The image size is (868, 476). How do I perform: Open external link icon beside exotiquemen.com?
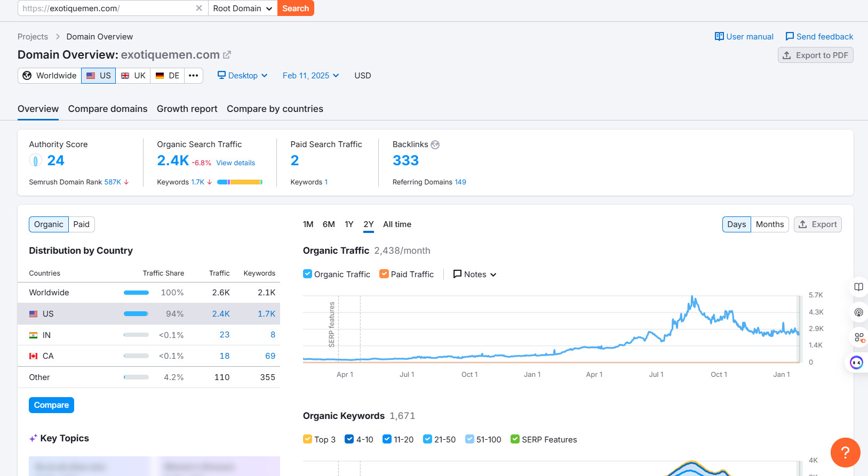coord(227,55)
